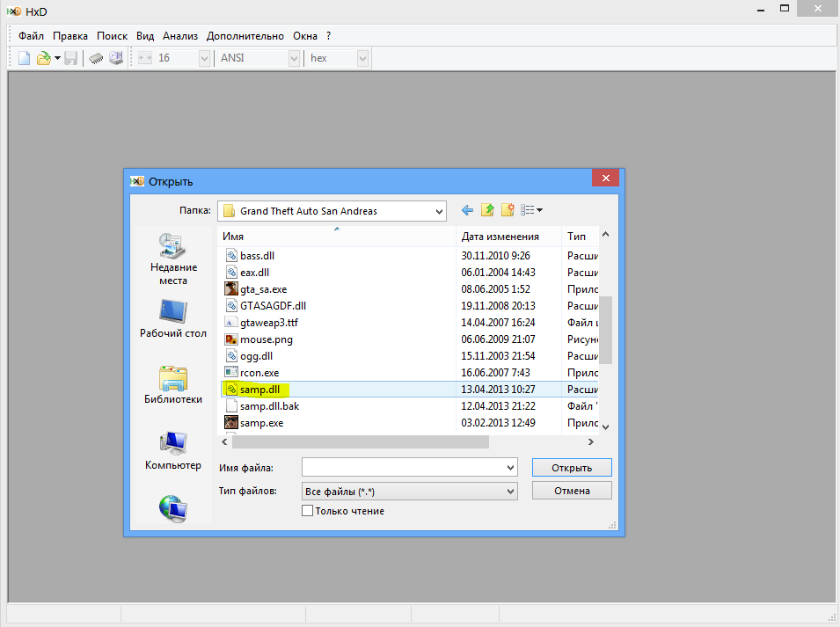Click the scroll right arrow of file list

click(591, 441)
